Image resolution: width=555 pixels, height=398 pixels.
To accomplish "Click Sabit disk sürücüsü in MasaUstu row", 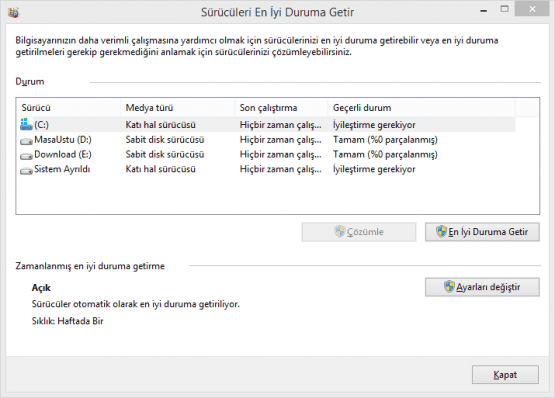I will pyautogui.click(x=165, y=140).
